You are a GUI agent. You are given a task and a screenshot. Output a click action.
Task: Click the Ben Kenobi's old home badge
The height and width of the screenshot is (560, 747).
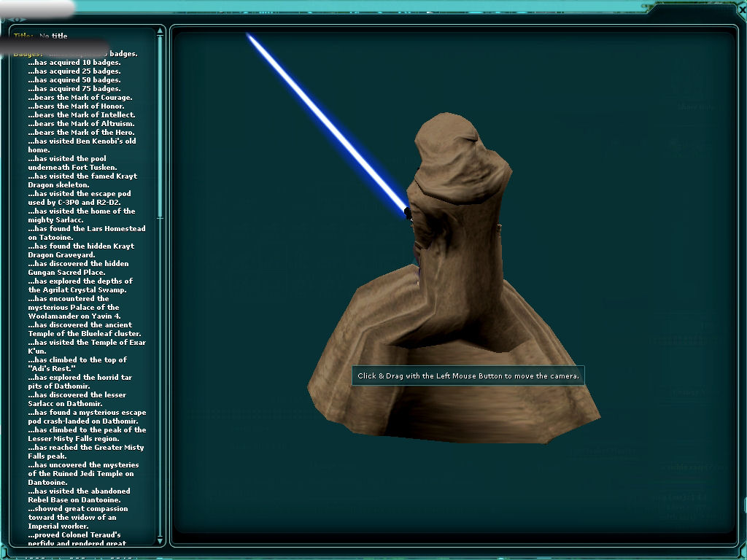(x=82, y=145)
